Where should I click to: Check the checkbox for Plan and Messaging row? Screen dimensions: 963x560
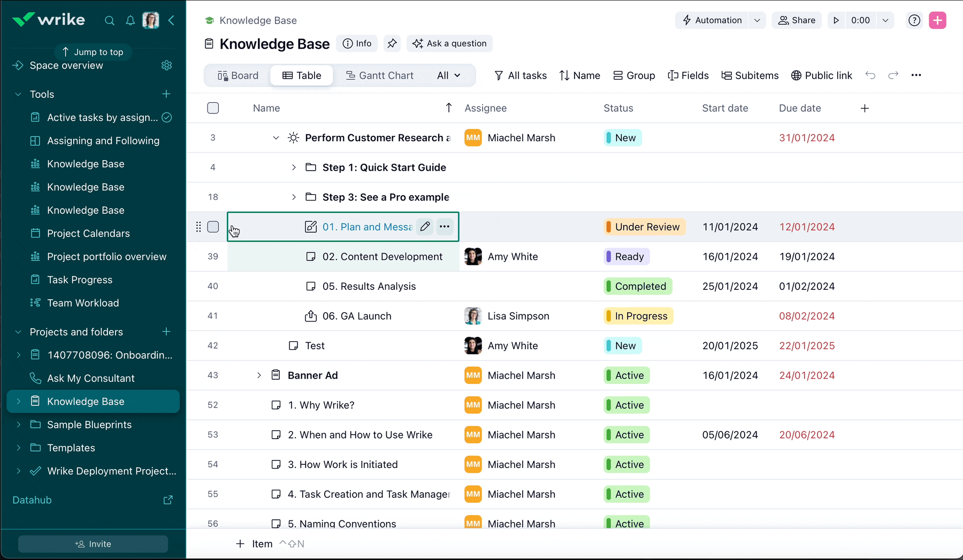pos(213,227)
